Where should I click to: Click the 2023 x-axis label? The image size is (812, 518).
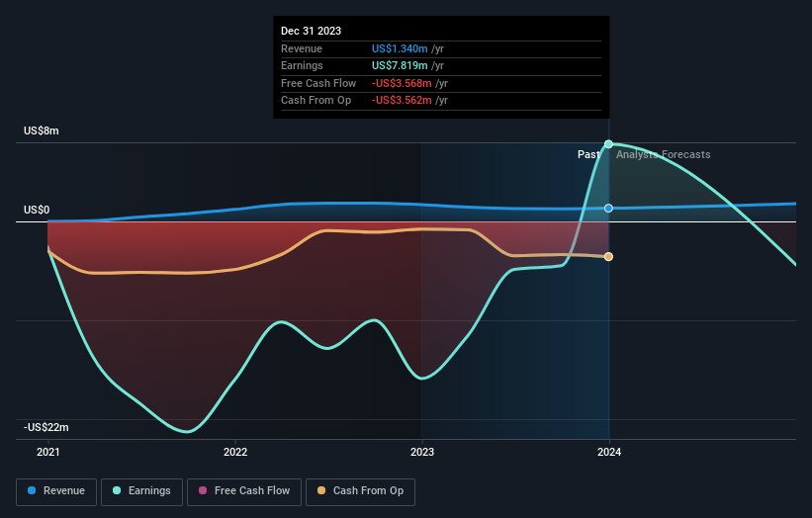(x=422, y=453)
